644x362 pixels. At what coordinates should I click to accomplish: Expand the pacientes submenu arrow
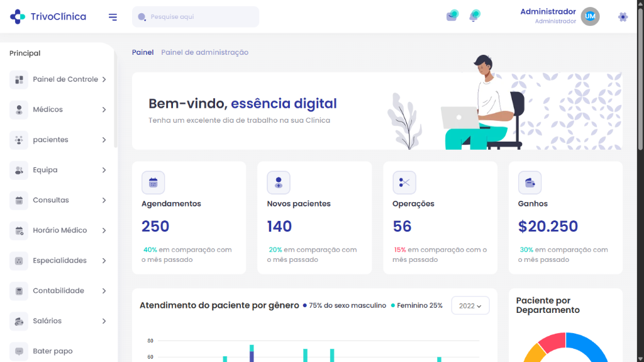pos(104,140)
